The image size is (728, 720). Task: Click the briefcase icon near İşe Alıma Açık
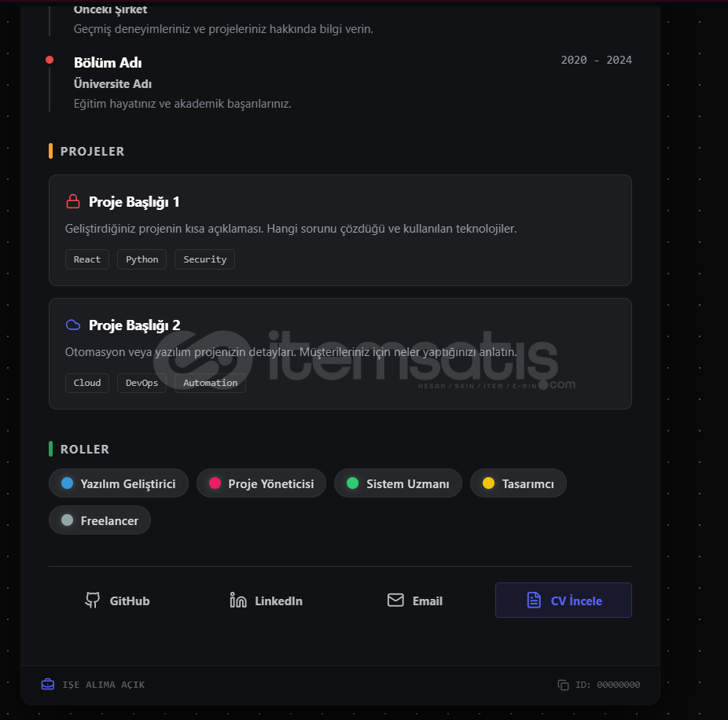coord(48,684)
